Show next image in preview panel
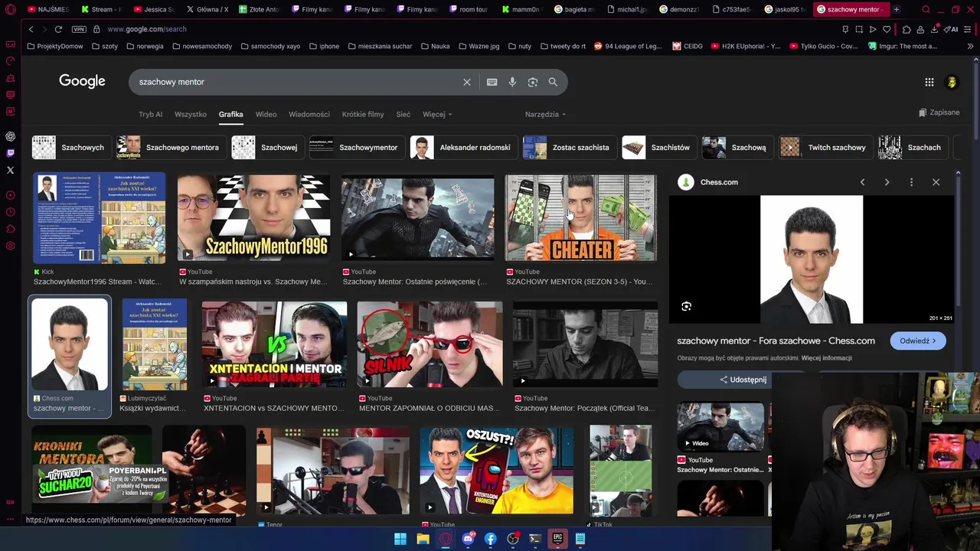 [x=887, y=182]
